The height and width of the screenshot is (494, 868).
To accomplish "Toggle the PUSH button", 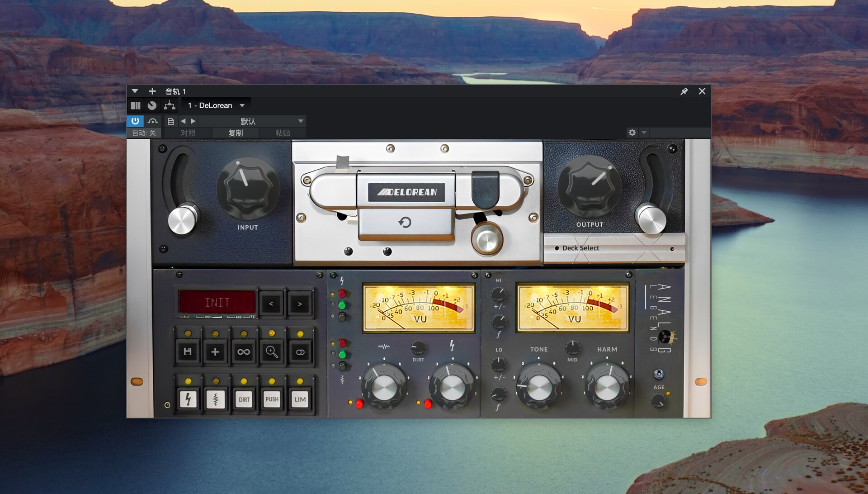I will [272, 399].
